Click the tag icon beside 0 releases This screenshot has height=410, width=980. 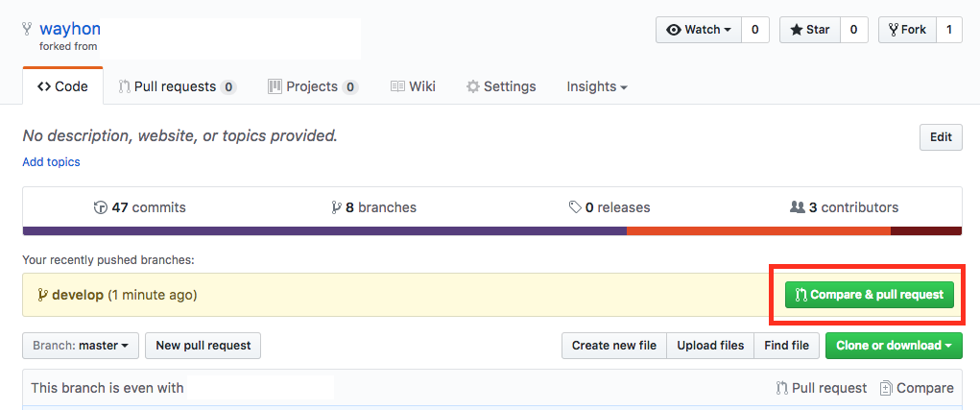[576, 207]
